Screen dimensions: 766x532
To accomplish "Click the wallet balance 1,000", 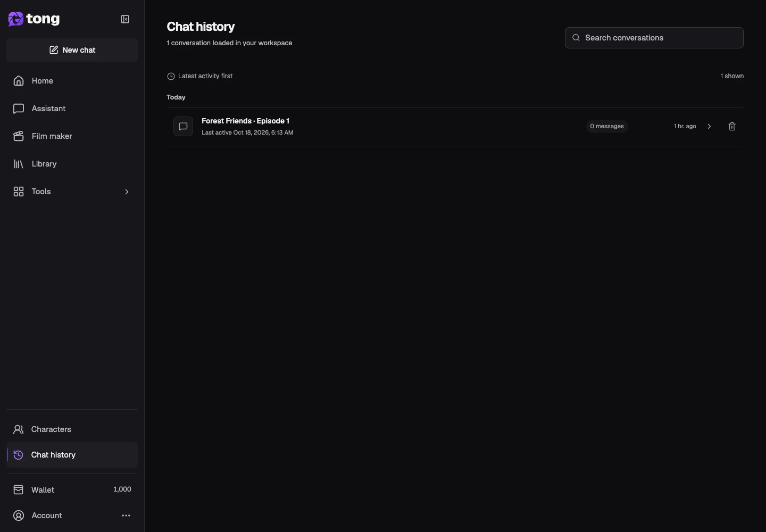I will pyautogui.click(x=122, y=489).
